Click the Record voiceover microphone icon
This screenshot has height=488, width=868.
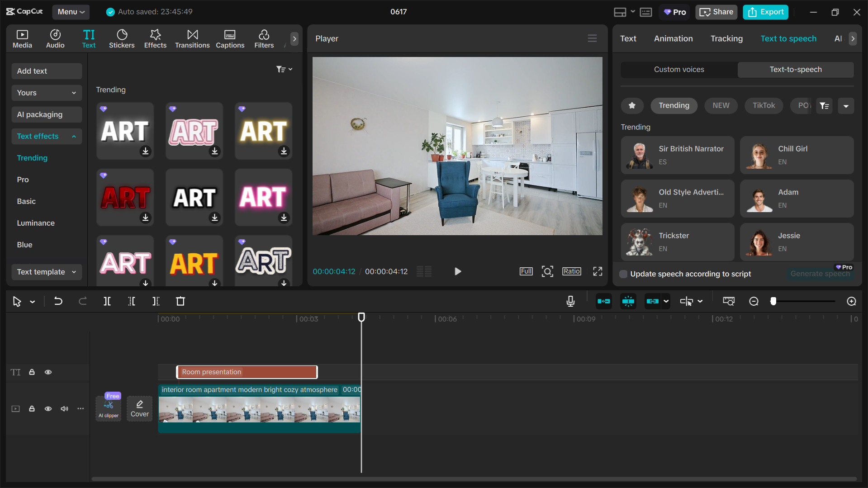pyautogui.click(x=570, y=301)
